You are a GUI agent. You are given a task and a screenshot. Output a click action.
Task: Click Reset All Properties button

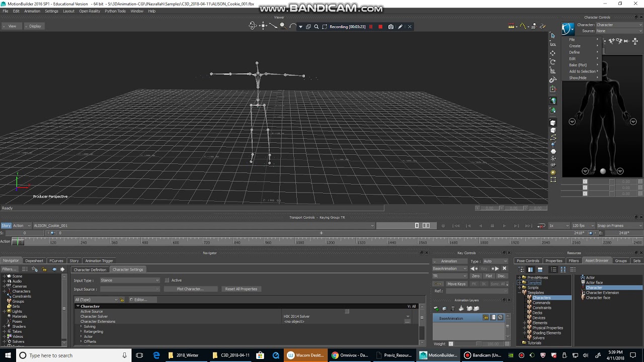pos(241,289)
